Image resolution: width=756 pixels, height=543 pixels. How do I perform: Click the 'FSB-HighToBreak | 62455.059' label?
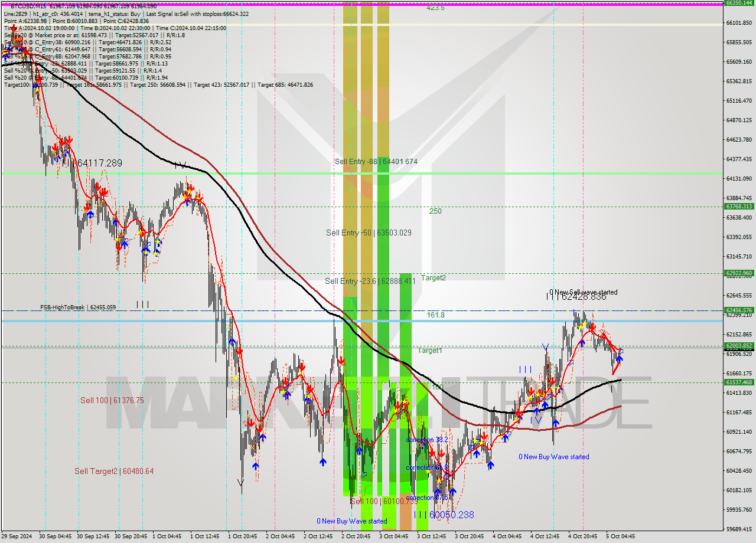pyautogui.click(x=78, y=308)
